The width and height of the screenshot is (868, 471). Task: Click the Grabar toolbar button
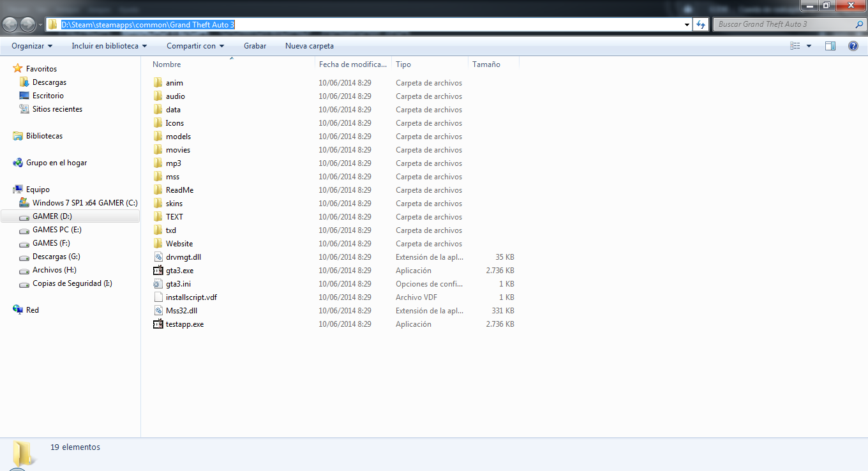point(255,46)
